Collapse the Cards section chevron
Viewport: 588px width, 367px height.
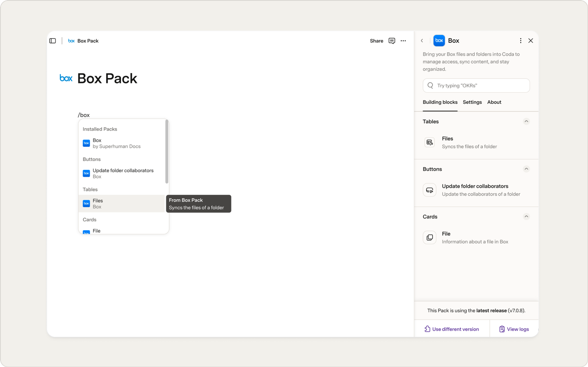point(526,217)
